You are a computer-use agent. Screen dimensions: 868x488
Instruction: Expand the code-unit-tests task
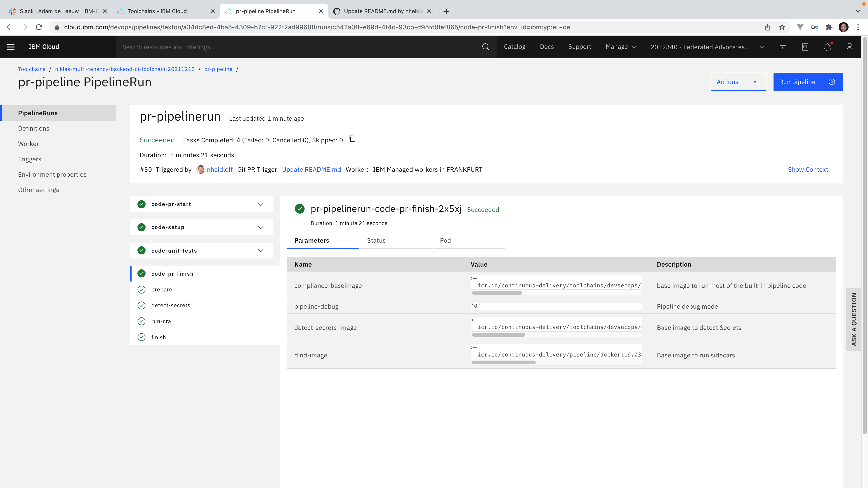tap(260, 251)
